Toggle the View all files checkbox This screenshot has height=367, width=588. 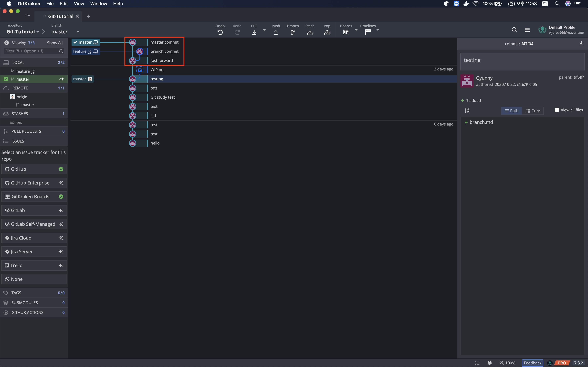coord(557,110)
